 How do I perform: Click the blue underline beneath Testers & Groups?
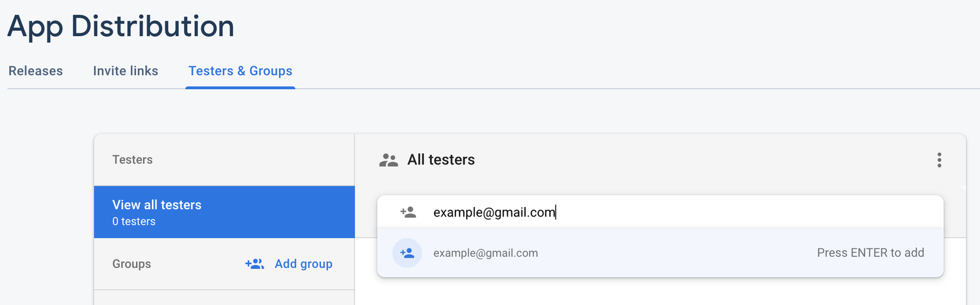(240, 87)
